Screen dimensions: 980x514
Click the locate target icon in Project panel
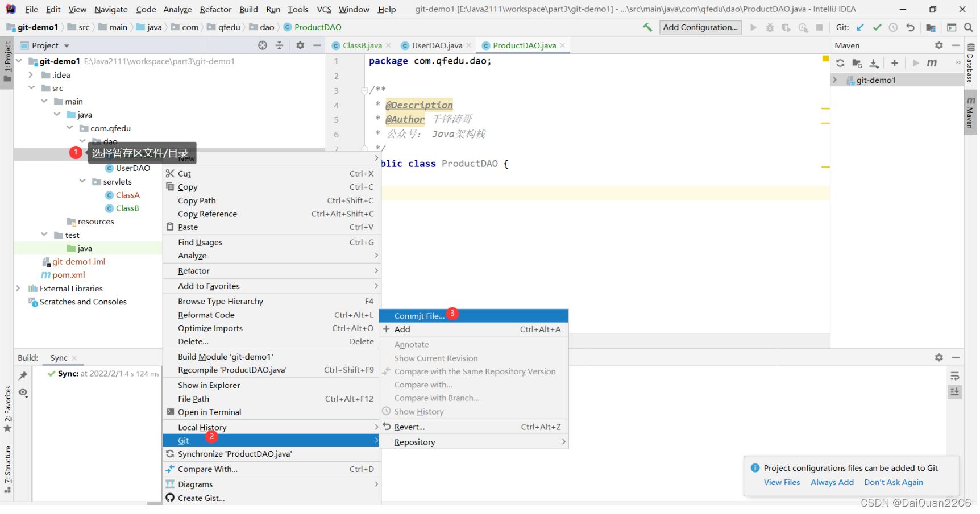tap(263, 45)
